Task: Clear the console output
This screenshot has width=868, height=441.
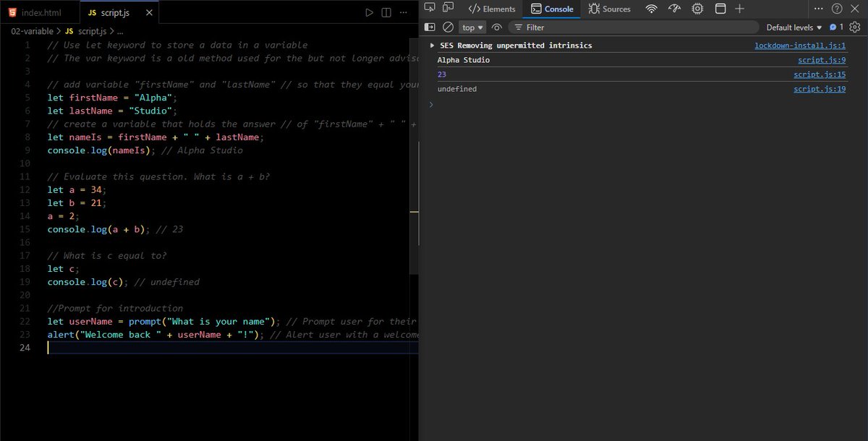Action: (448, 27)
